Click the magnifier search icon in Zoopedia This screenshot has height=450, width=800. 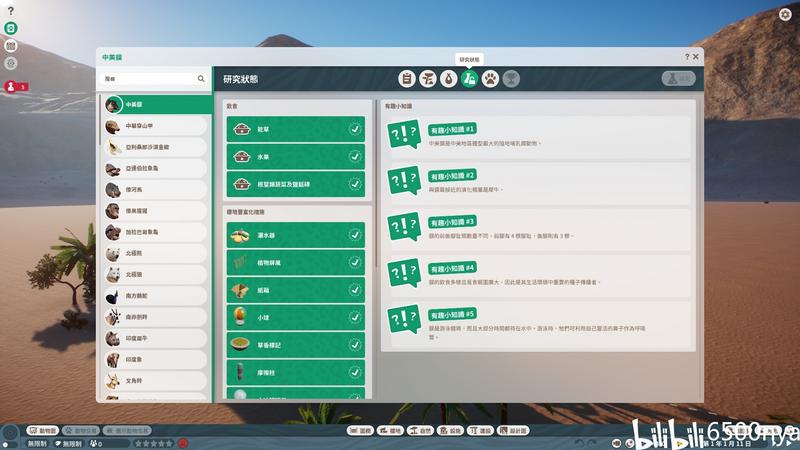click(x=201, y=79)
